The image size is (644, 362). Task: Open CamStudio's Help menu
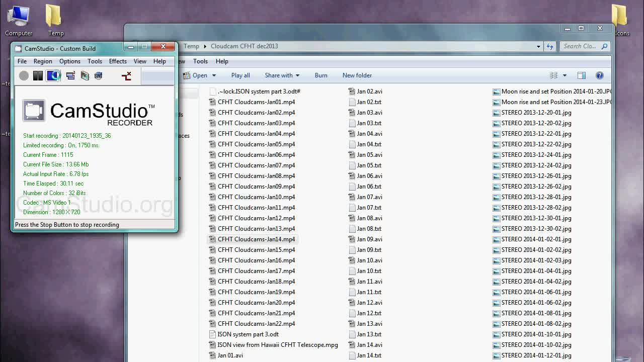(x=159, y=61)
